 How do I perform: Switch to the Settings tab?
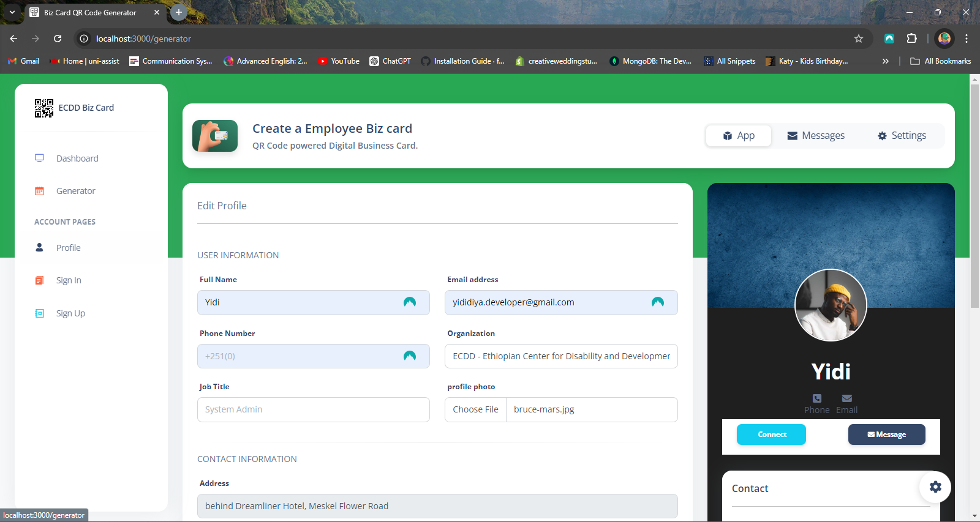pos(902,136)
